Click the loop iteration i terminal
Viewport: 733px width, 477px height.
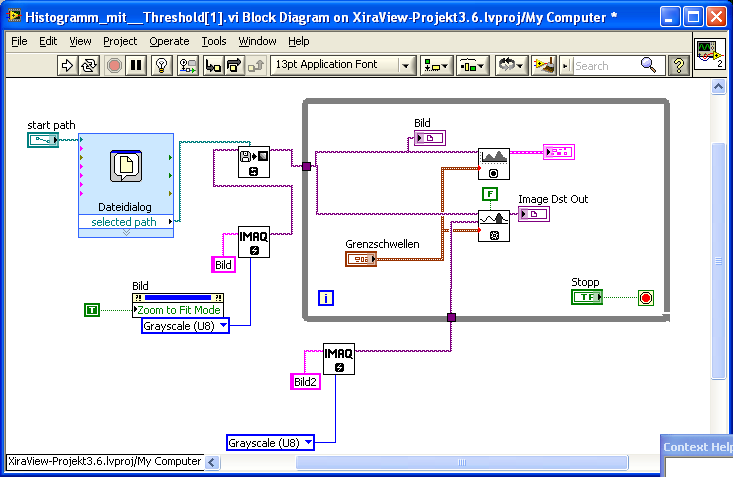[326, 298]
